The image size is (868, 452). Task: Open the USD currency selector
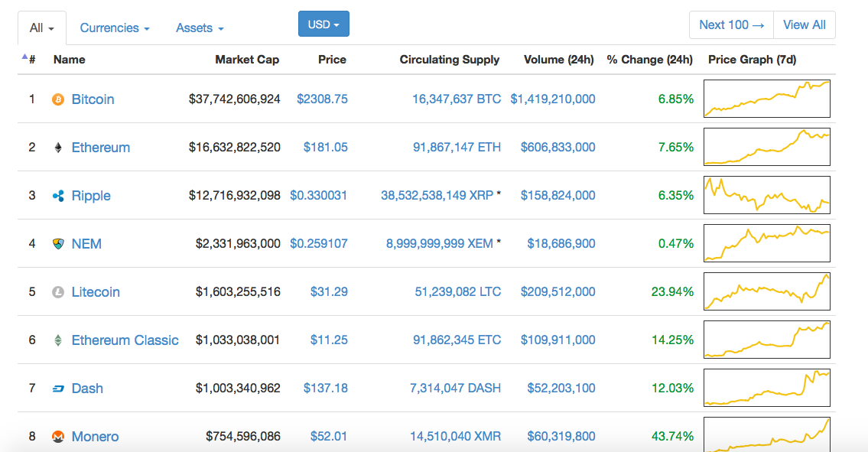323,24
